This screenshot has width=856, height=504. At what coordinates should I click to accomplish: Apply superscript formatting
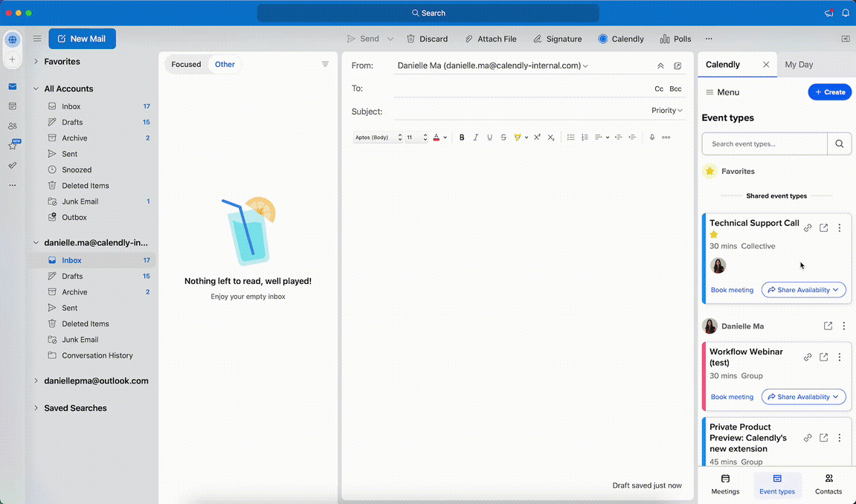tap(537, 138)
